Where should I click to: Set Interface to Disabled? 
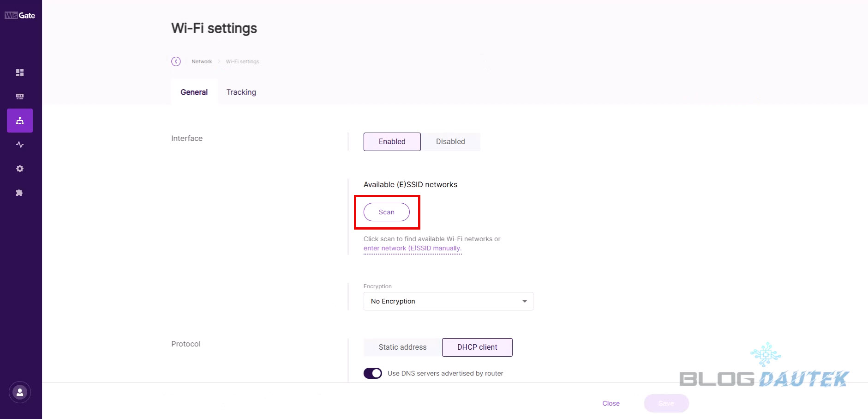pyautogui.click(x=450, y=142)
